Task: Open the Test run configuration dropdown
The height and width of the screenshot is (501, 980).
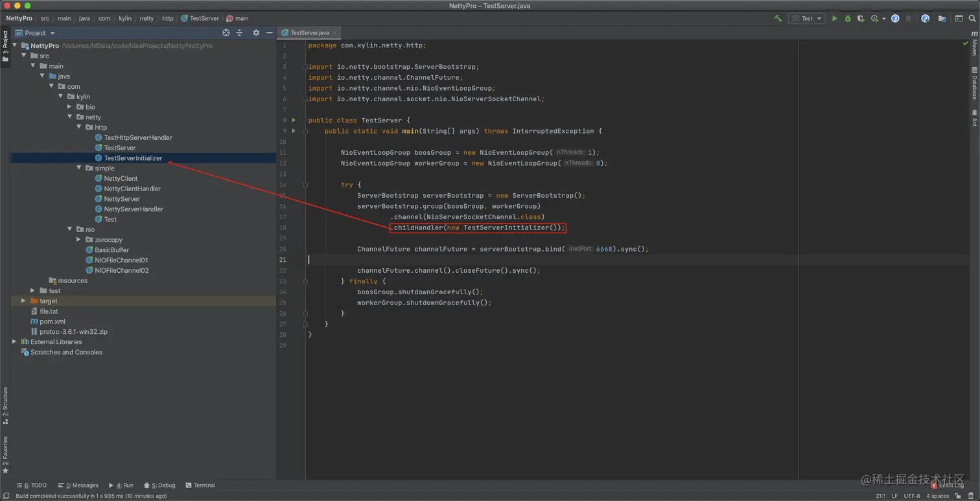Action: [x=806, y=18]
